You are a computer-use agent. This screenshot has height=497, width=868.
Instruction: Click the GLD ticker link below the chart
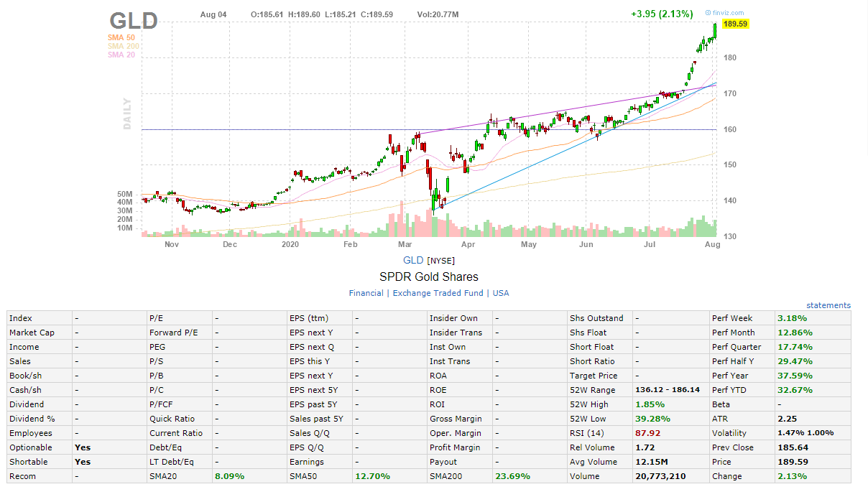413,260
